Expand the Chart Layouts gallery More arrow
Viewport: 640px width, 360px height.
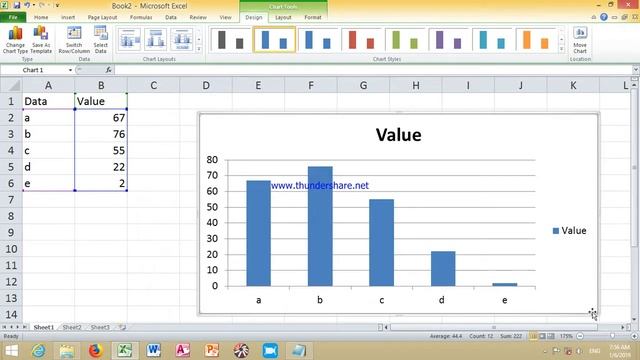tap(199, 49)
